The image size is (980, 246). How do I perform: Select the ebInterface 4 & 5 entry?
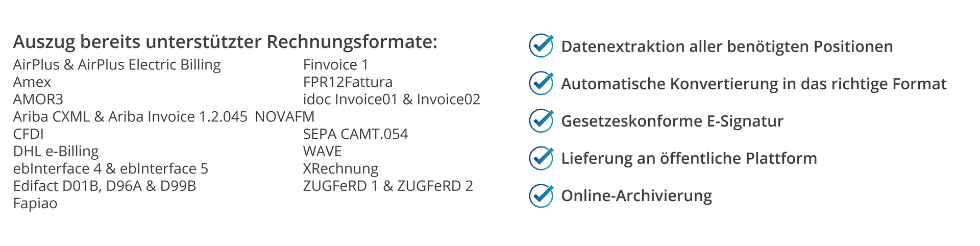(x=111, y=169)
